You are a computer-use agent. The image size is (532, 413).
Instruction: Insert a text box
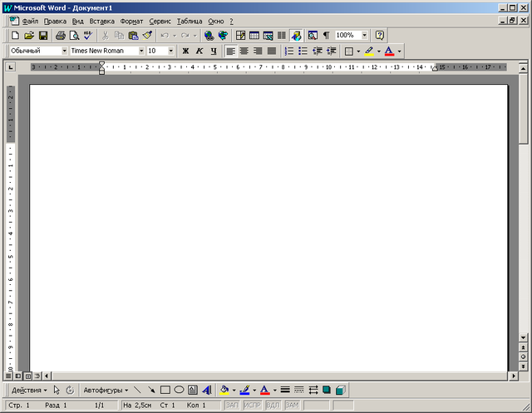[x=193, y=390]
